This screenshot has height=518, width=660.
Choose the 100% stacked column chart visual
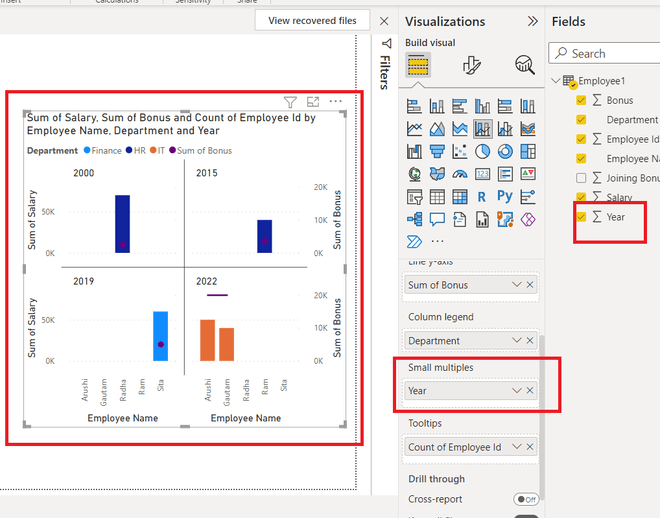[528, 106]
